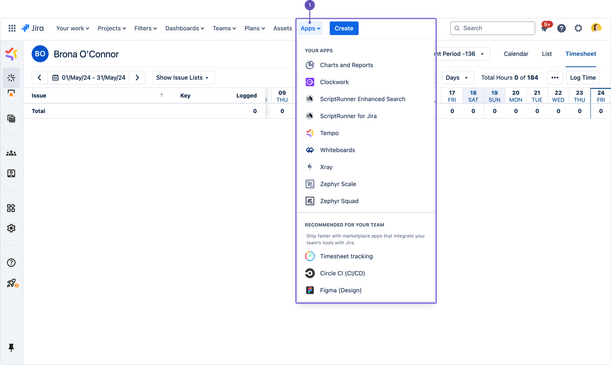Screen dimensions: 611x365
Task: Switch to the Calendar tab
Action: click(516, 54)
